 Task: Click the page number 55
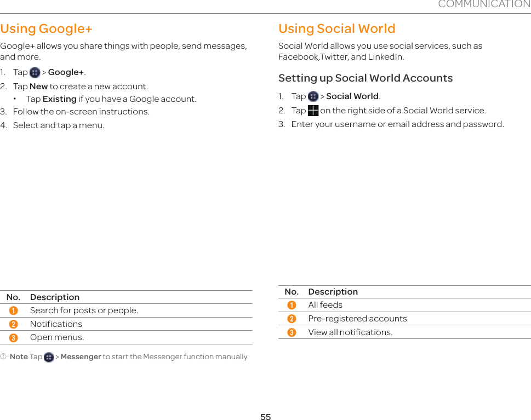266,417
